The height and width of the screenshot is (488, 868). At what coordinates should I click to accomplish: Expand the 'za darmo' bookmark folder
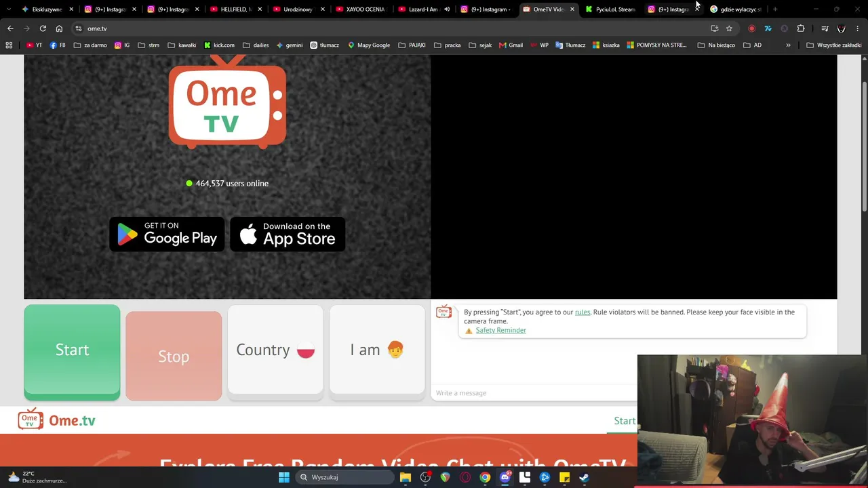90,45
